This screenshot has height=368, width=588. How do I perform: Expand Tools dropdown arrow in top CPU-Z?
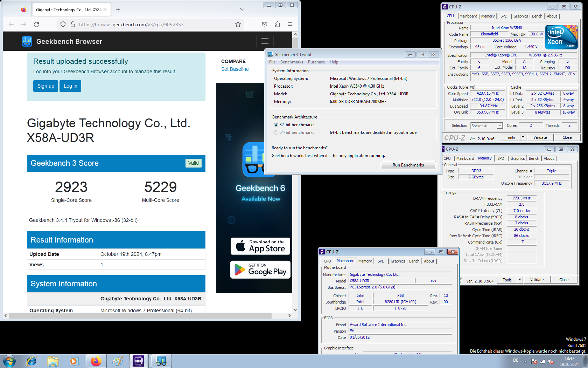click(523, 137)
